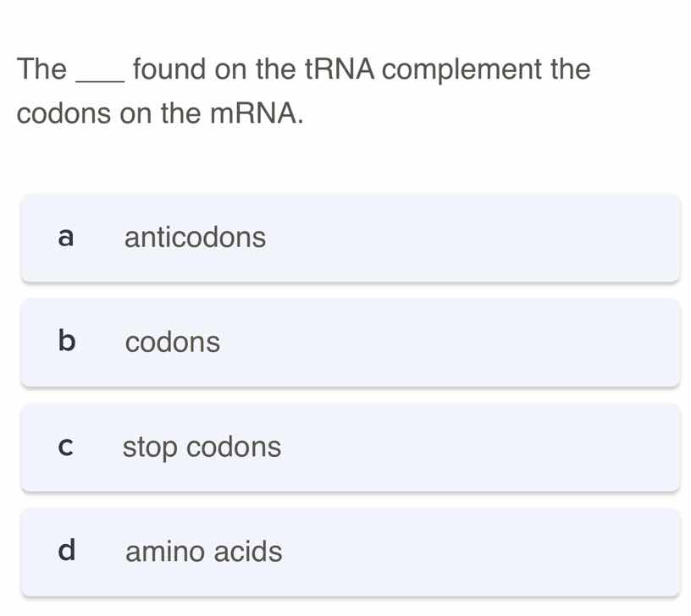Click the question text about tRNA
Viewport: 691px width, 616px height.
[303, 91]
